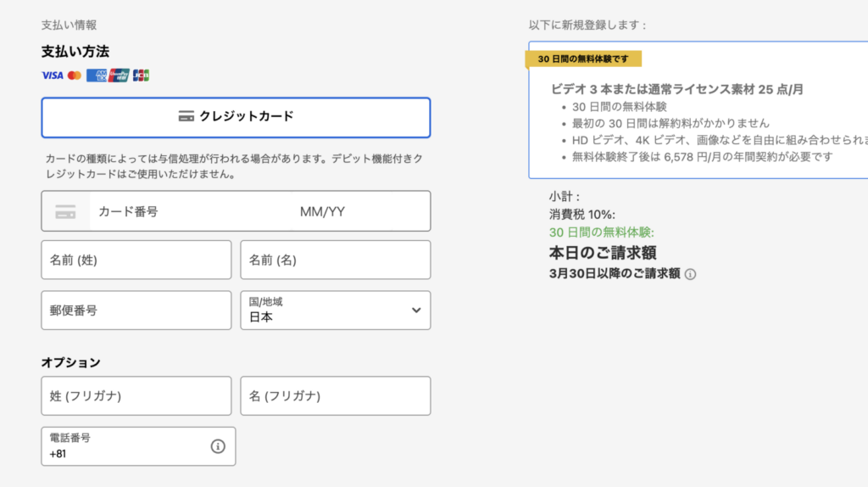Click the 最初の 30 日間は解約料がかかりません bullet

pyautogui.click(x=670, y=123)
